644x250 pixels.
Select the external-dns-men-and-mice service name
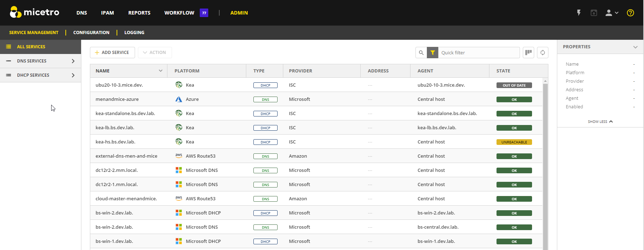coord(127,156)
